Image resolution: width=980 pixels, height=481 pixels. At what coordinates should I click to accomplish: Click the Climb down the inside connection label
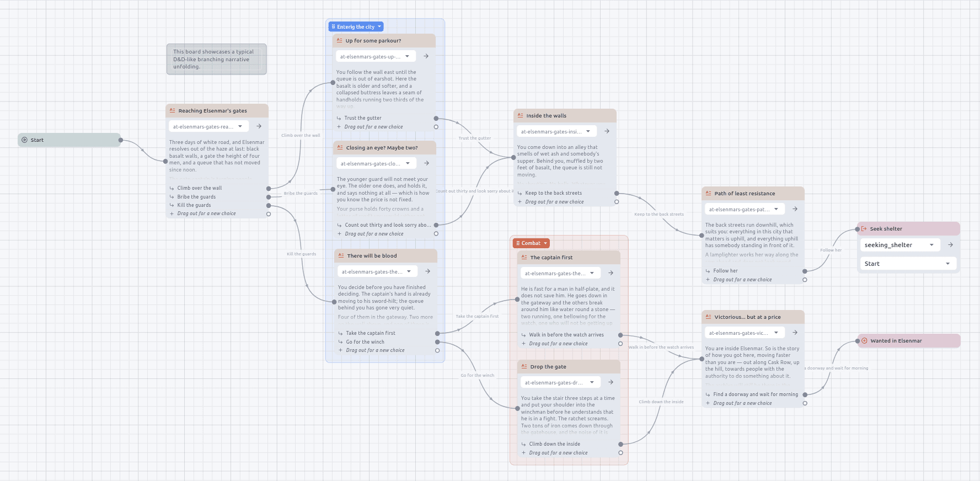click(661, 402)
